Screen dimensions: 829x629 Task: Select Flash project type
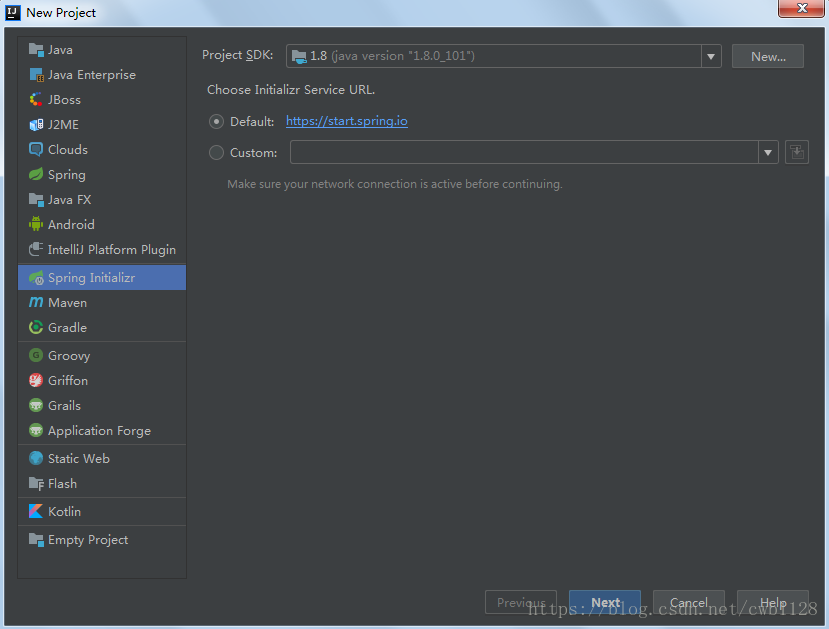(x=102, y=483)
